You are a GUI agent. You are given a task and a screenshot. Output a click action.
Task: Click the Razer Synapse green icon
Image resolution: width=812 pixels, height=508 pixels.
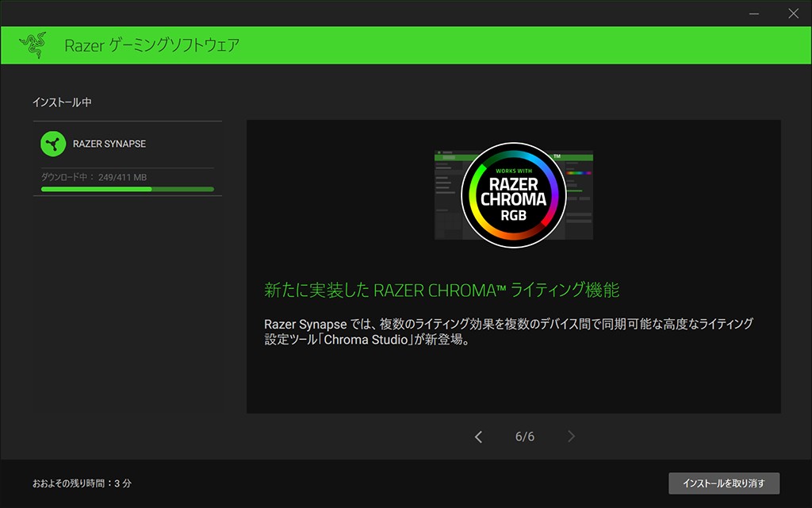coord(53,144)
